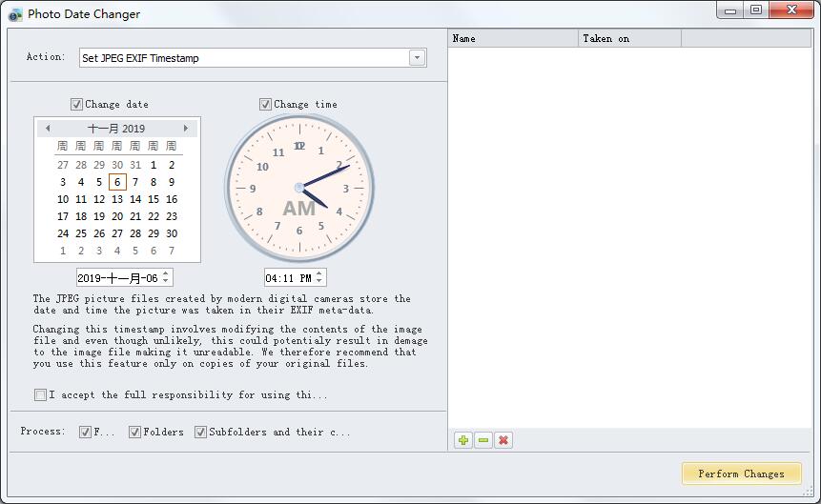Image resolution: width=821 pixels, height=504 pixels.
Task: Select day 25 in the calendar
Action: pyautogui.click(x=81, y=234)
